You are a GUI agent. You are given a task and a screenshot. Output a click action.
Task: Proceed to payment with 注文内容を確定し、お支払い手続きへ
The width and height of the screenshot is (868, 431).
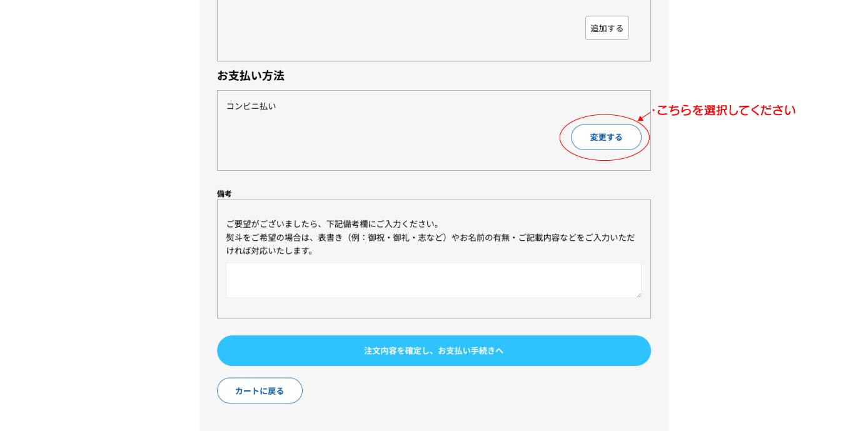[433, 350]
